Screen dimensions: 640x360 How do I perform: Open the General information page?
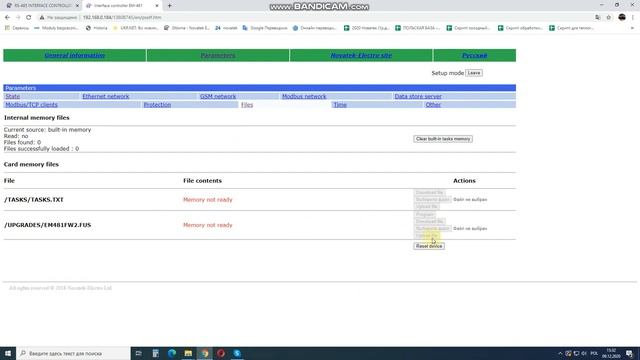point(75,56)
